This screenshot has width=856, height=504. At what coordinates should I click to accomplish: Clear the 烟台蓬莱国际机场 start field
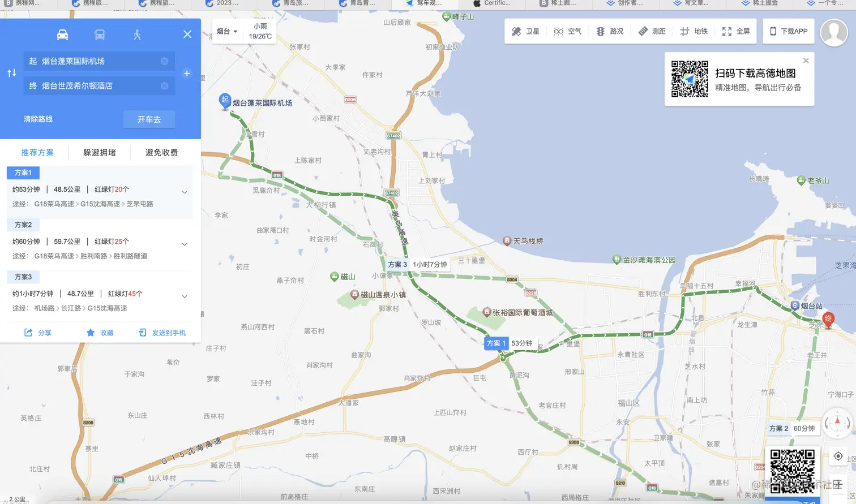click(164, 61)
